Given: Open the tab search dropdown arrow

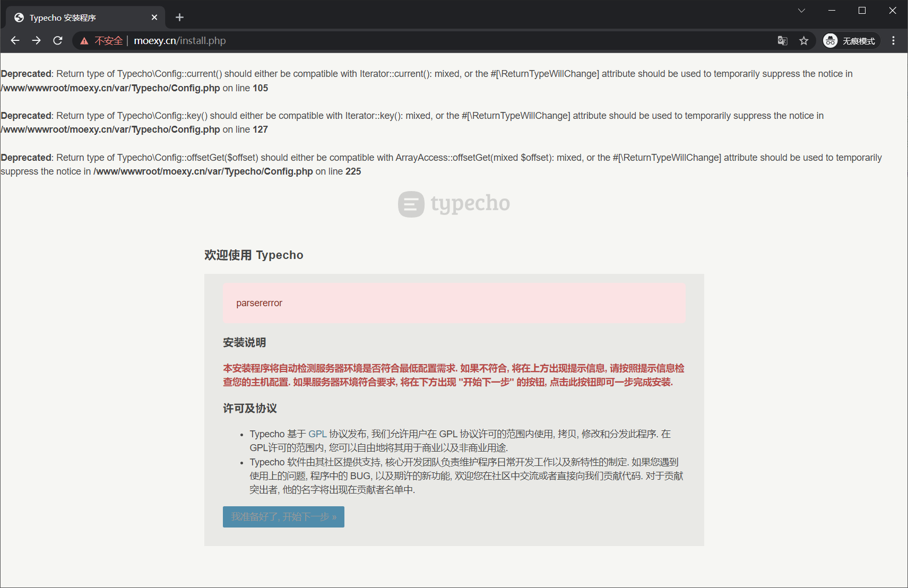Looking at the screenshot, I should click(x=801, y=11).
